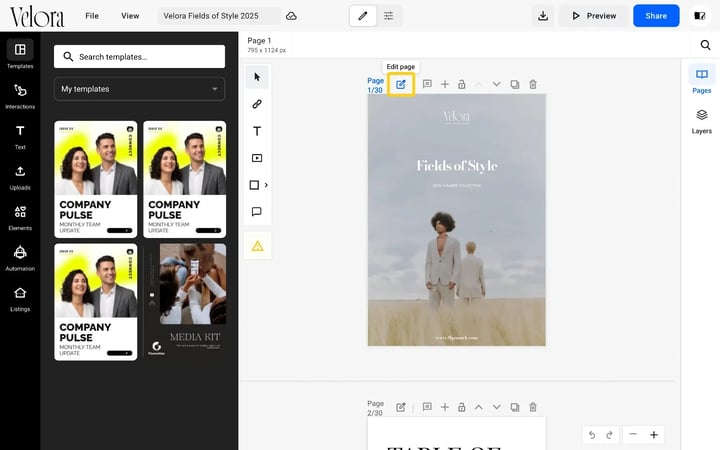Duplicate page 2

[x=515, y=407]
